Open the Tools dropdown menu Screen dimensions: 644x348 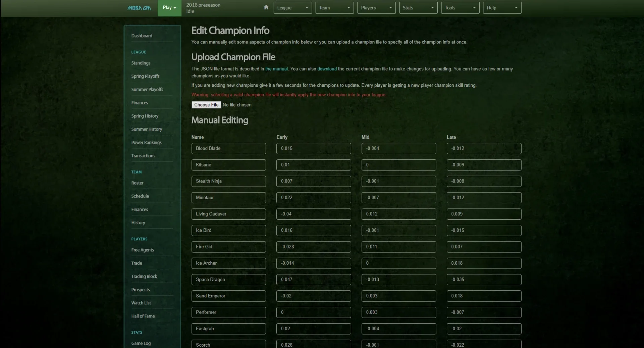460,8
